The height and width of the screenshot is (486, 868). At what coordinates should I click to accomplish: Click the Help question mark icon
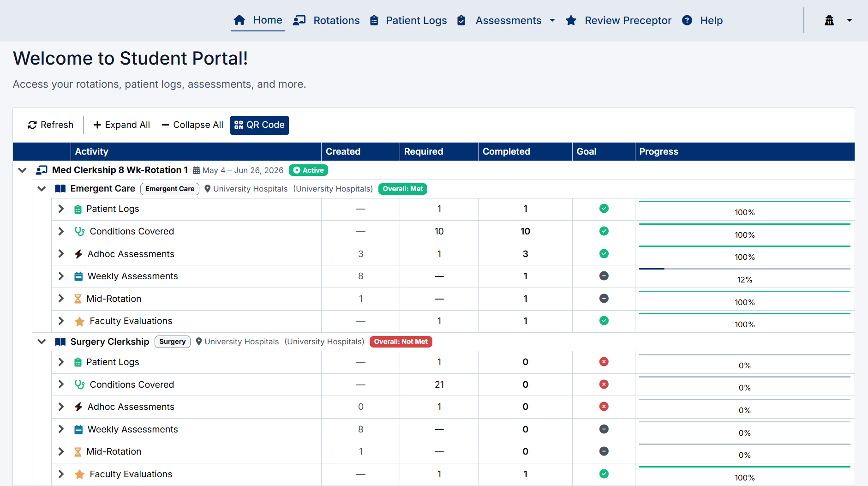point(687,20)
